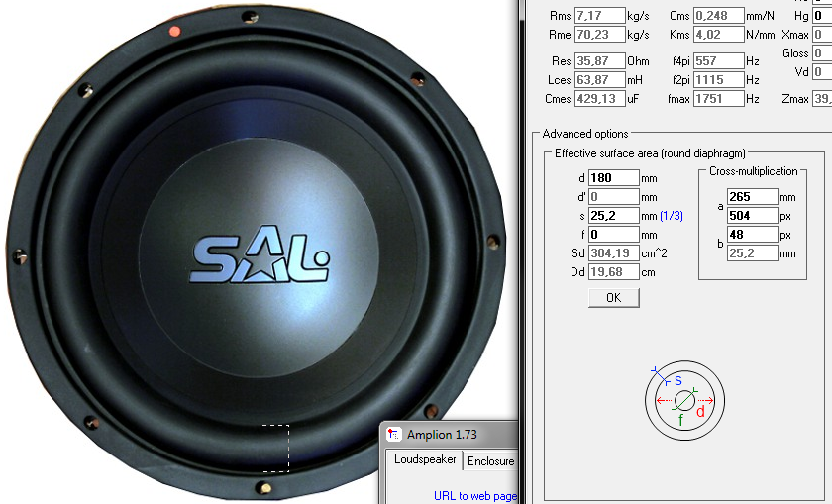Switch to the Enclosure tab
The width and height of the screenshot is (832, 504).
[x=490, y=461]
